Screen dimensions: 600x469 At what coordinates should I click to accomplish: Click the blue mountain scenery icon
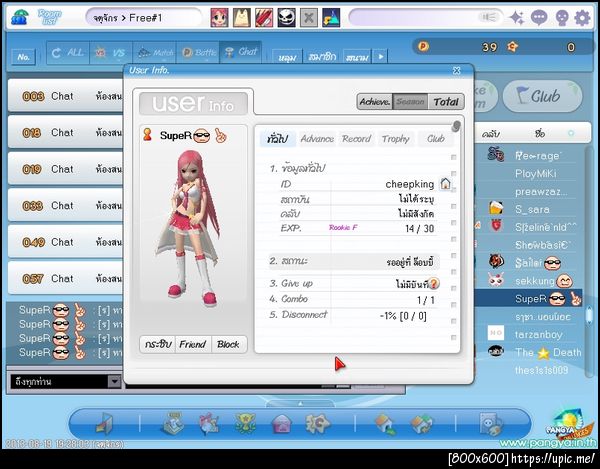tap(331, 18)
